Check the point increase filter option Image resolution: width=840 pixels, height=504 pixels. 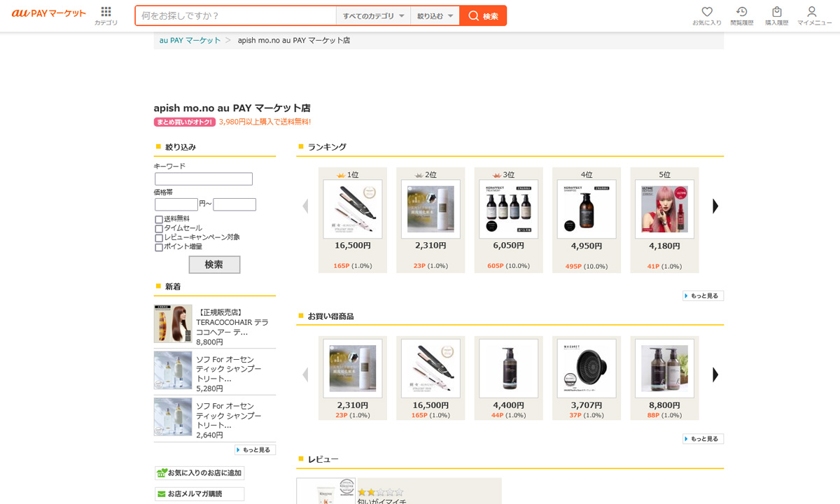pos(159,246)
